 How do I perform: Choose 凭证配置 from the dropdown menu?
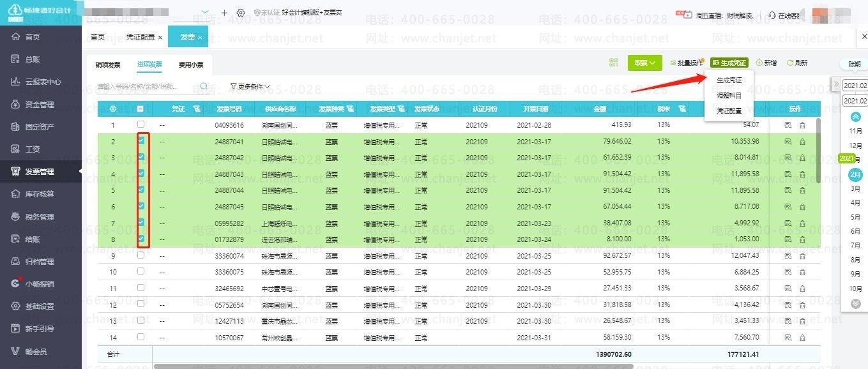(729, 110)
